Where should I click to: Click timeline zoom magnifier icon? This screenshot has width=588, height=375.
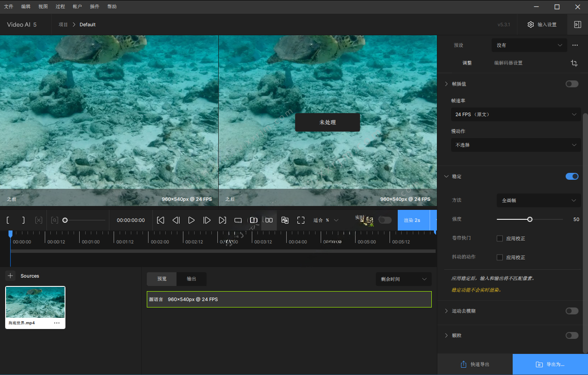pos(55,220)
